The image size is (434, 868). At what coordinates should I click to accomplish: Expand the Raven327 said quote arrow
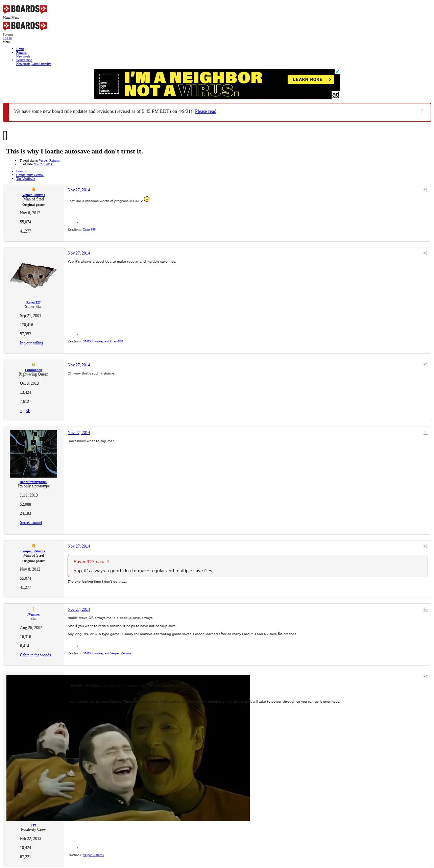click(108, 562)
